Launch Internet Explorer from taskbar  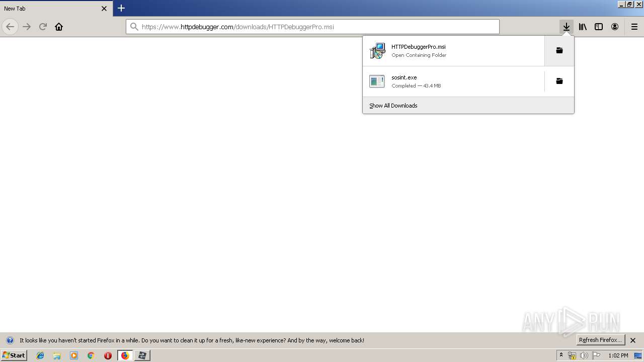40,355
